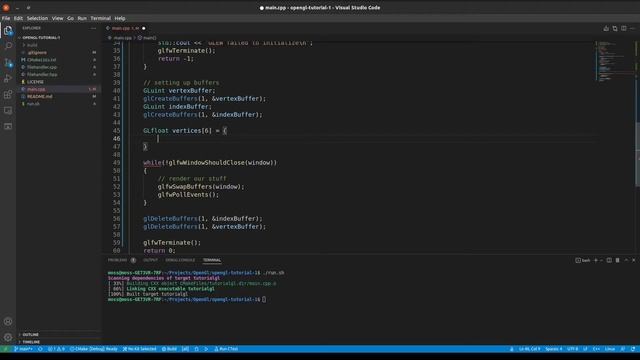Open the Extensions view
The width and height of the screenshot is (640, 360).
(x=8, y=95)
